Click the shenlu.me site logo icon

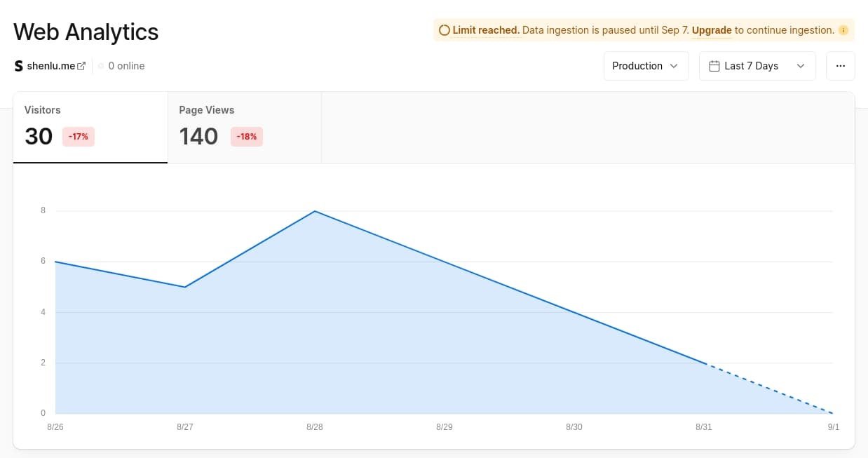(x=19, y=66)
